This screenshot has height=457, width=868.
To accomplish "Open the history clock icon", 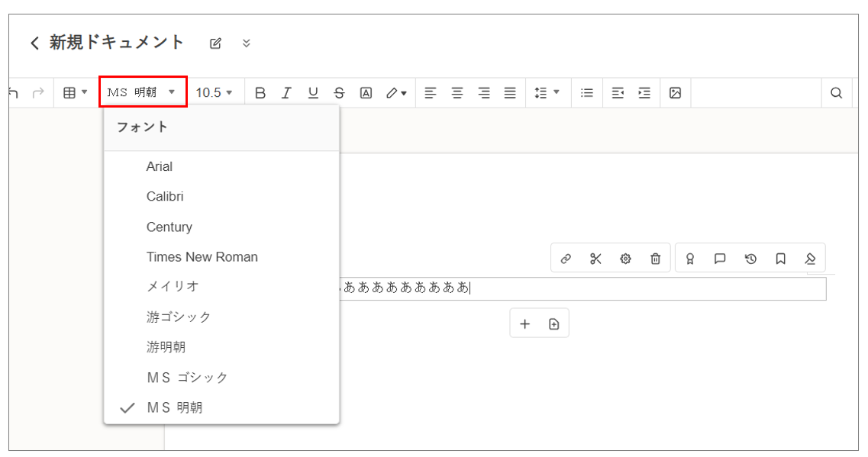I will [x=750, y=259].
